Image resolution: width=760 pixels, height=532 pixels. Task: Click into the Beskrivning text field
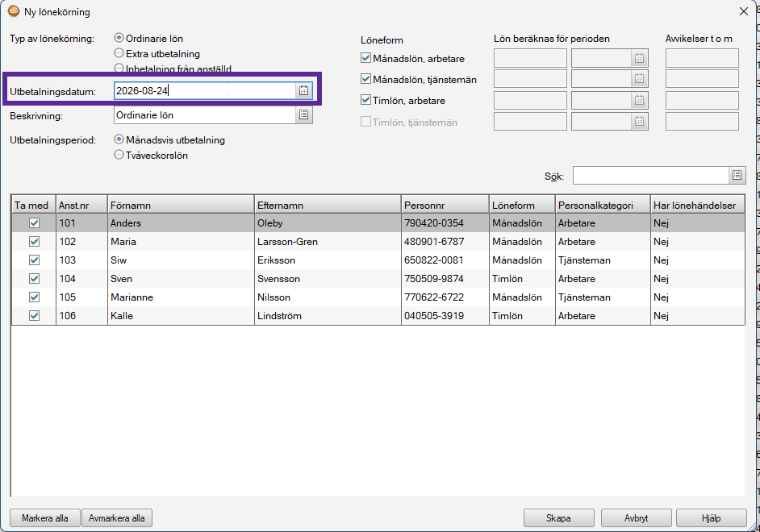tap(205, 114)
